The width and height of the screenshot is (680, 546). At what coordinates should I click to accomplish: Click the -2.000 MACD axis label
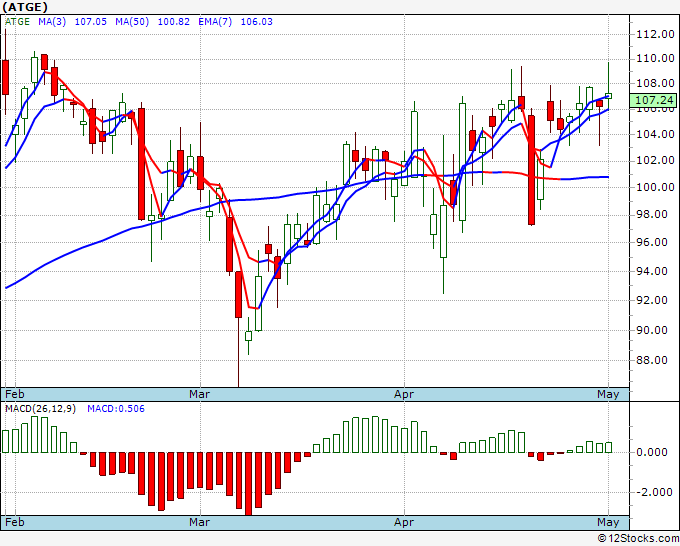(654, 492)
